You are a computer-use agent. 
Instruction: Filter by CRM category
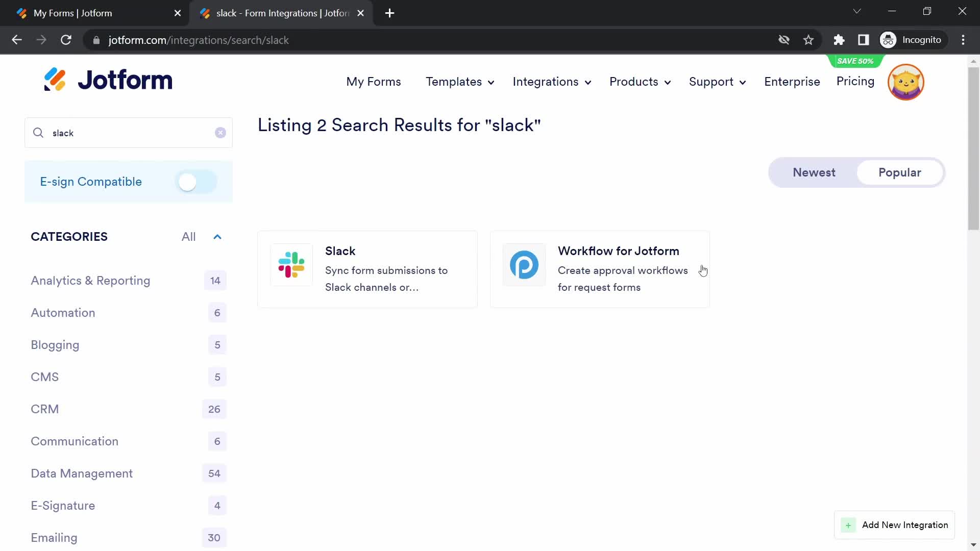45,409
